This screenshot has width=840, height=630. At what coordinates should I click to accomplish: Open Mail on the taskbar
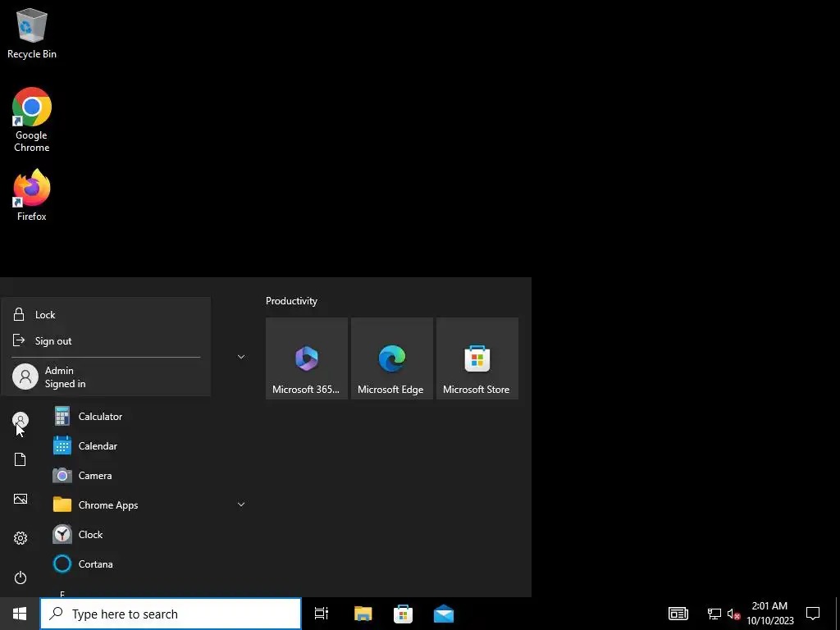444,614
